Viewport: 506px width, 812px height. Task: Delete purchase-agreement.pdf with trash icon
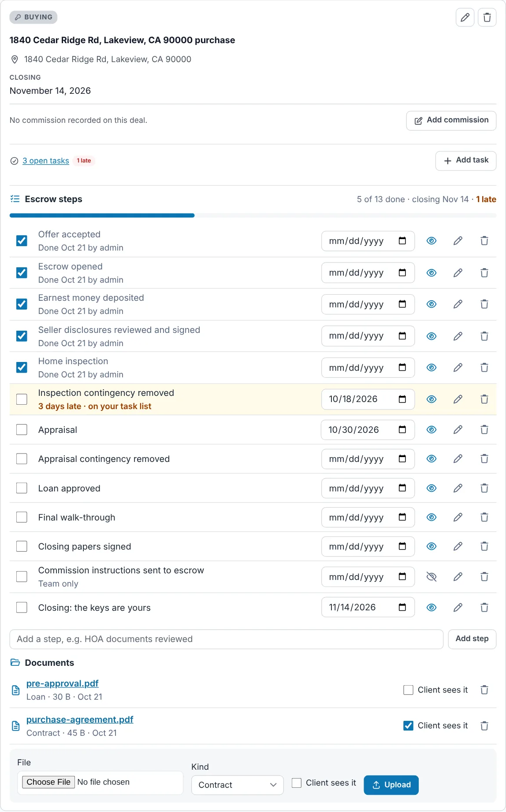tap(484, 726)
